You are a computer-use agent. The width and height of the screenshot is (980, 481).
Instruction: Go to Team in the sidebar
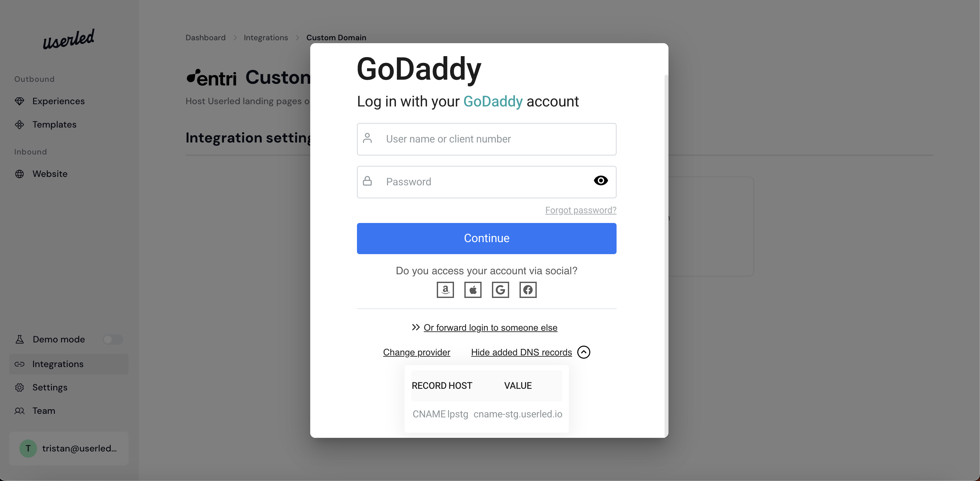(44, 411)
